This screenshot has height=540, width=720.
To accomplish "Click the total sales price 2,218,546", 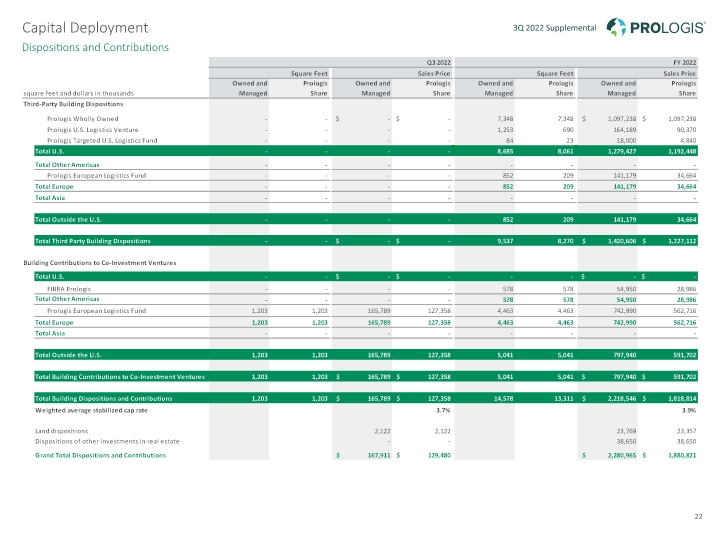I will pyautogui.click(x=622, y=399).
